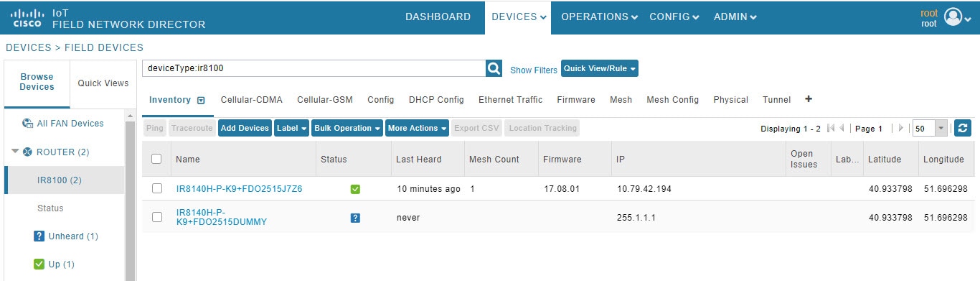
Task: Open the root user avatar icon
Action: [x=953, y=17]
